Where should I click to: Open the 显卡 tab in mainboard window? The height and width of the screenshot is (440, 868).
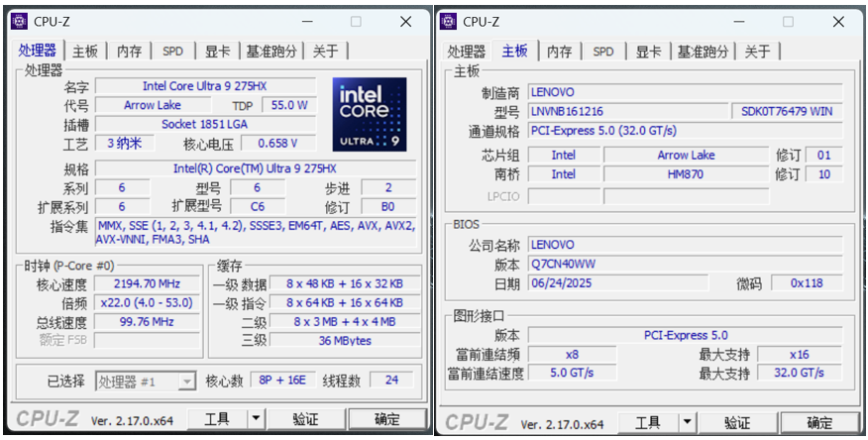648,52
